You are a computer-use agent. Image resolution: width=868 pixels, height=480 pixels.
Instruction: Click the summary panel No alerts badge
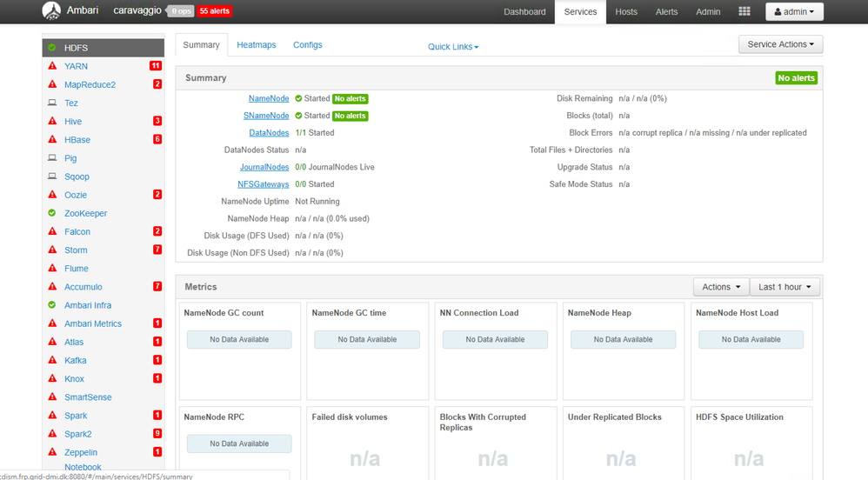[796, 78]
